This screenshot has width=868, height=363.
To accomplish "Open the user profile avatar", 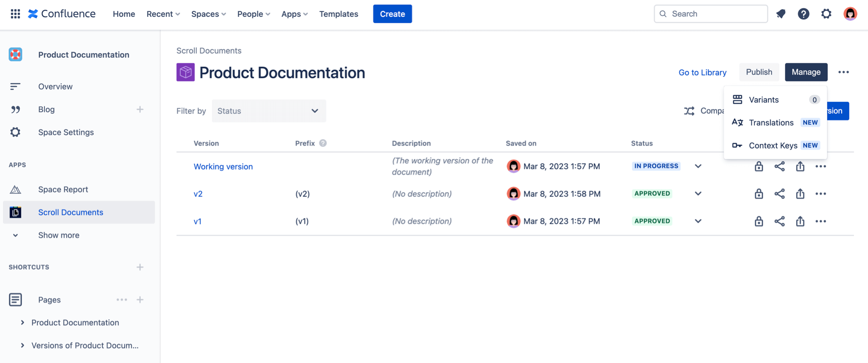I will (850, 14).
